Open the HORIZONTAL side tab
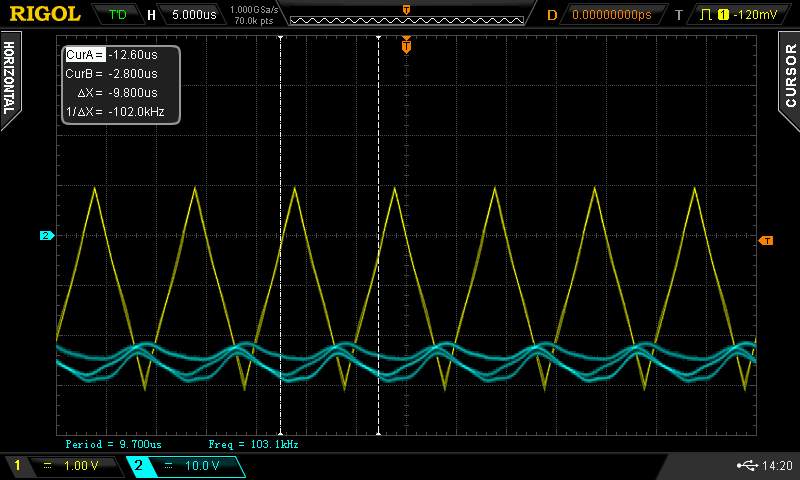Viewport: 800px width, 480px height. pyautogui.click(x=10, y=75)
